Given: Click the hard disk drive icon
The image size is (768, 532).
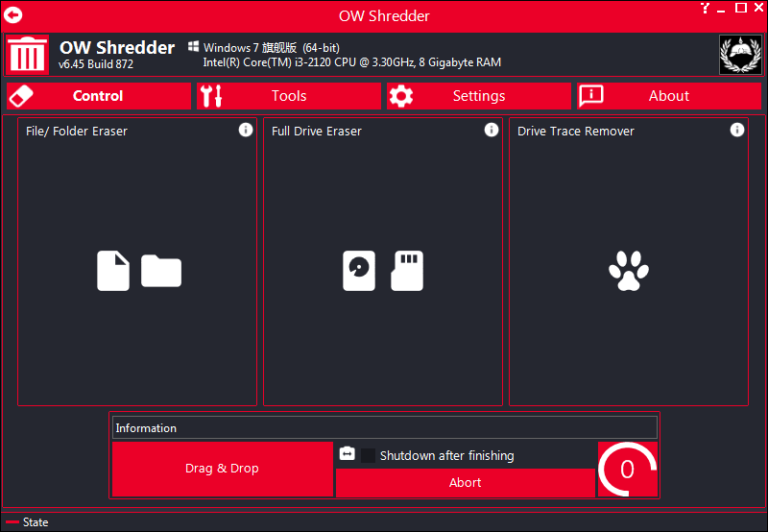Looking at the screenshot, I should pyautogui.click(x=359, y=271).
